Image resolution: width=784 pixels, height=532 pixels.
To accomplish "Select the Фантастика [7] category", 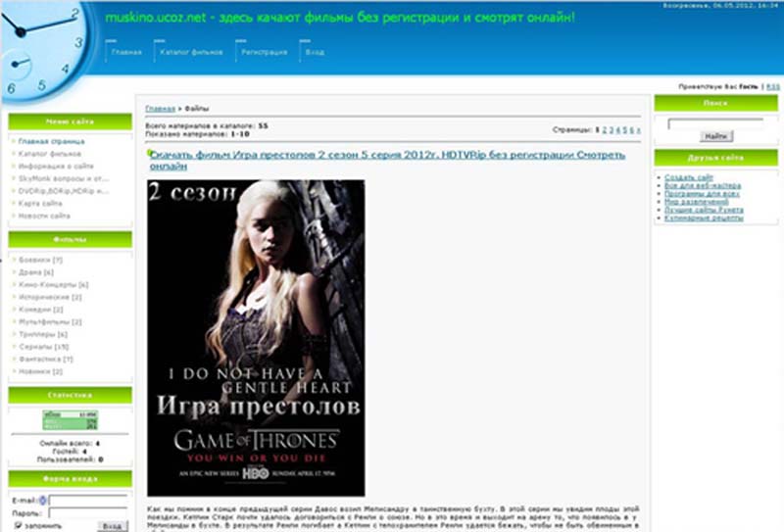I will tap(45, 360).
